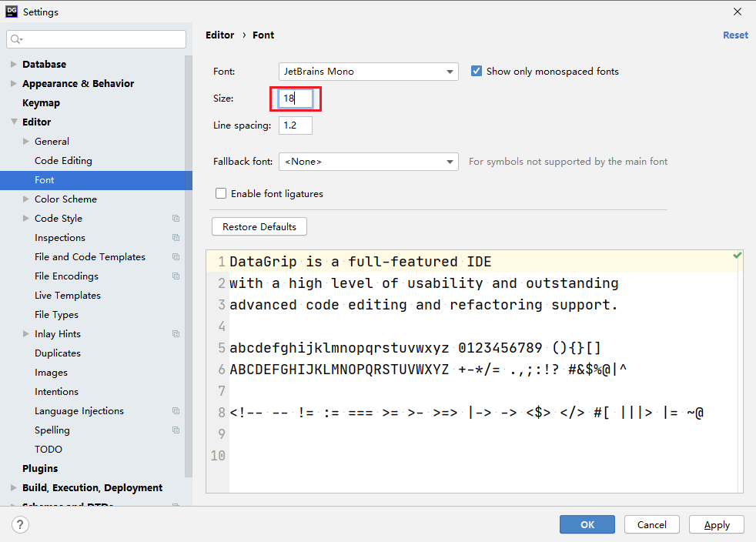The height and width of the screenshot is (542, 756).
Task: Click the project-level icon beside Spelling
Action: [176, 430]
